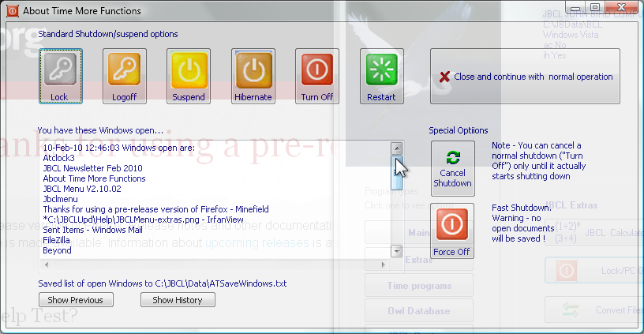Click the app icon in the title bar

(x=11, y=10)
